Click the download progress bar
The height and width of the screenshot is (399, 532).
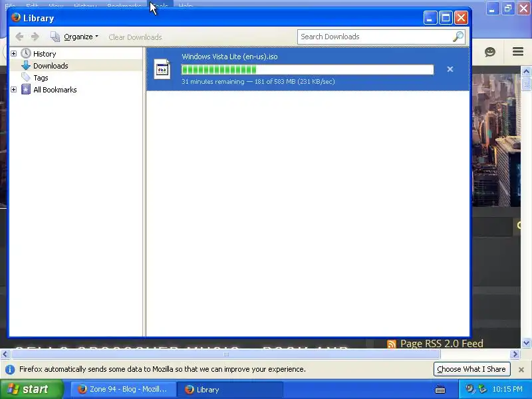pyautogui.click(x=308, y=70)
